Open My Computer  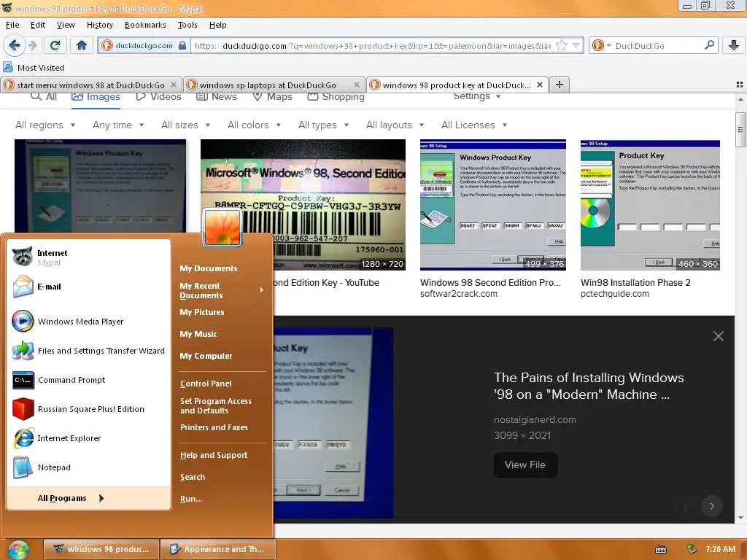click(206, 356)
